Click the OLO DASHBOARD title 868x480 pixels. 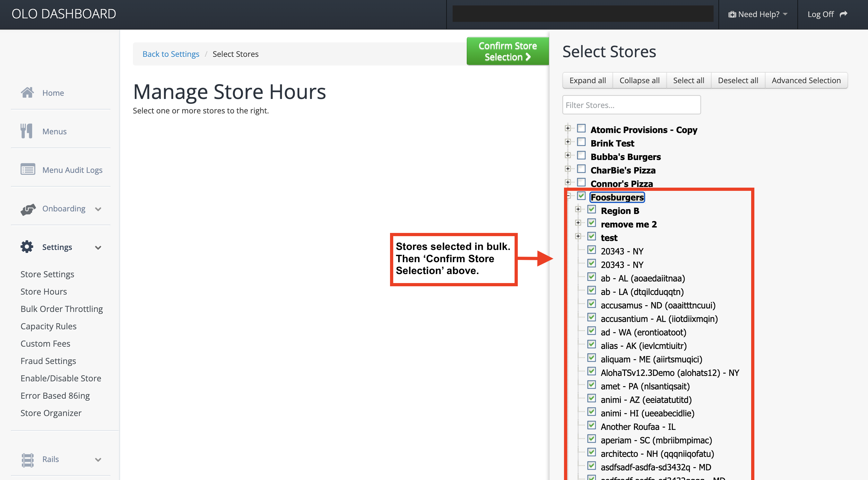click(64, 14)
